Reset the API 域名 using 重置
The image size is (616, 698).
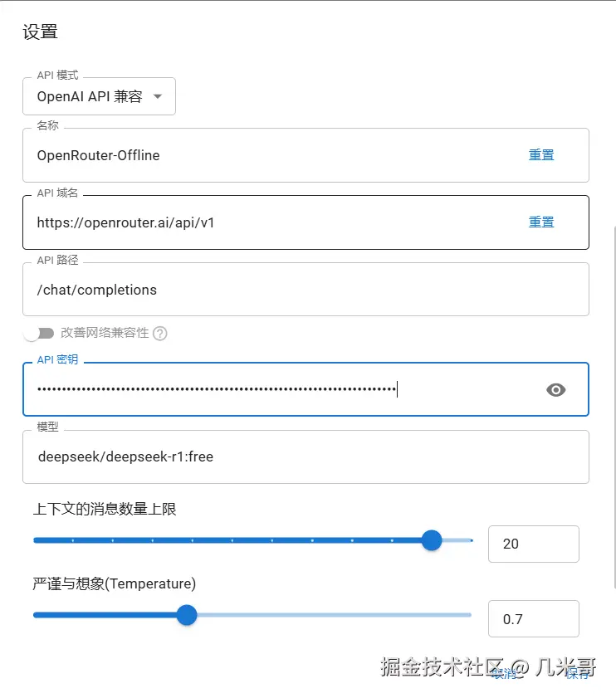[x=541, y=222]
